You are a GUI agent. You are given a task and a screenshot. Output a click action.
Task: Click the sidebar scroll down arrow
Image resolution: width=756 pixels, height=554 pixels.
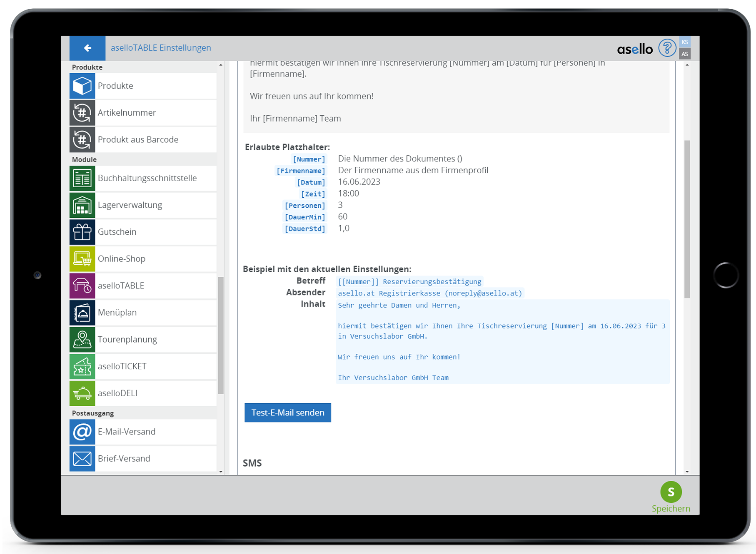[221, 472]
